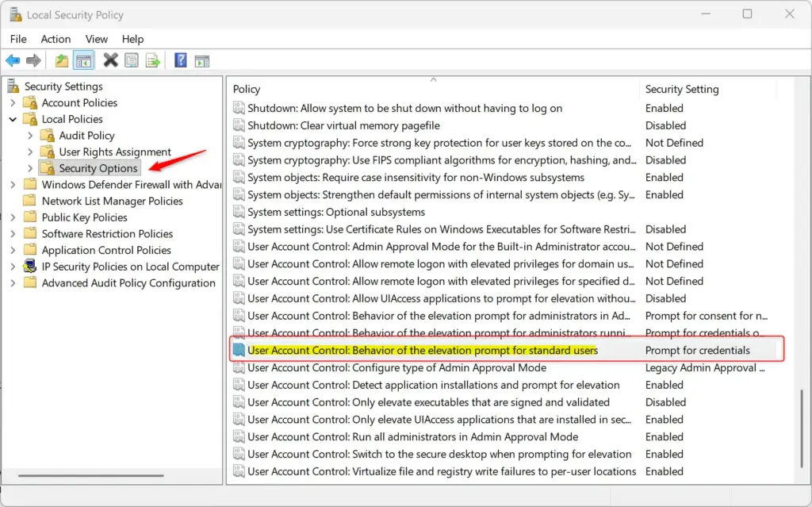
Task: Click the Network List Manager Policies folder icon
Action: (31, 200)
